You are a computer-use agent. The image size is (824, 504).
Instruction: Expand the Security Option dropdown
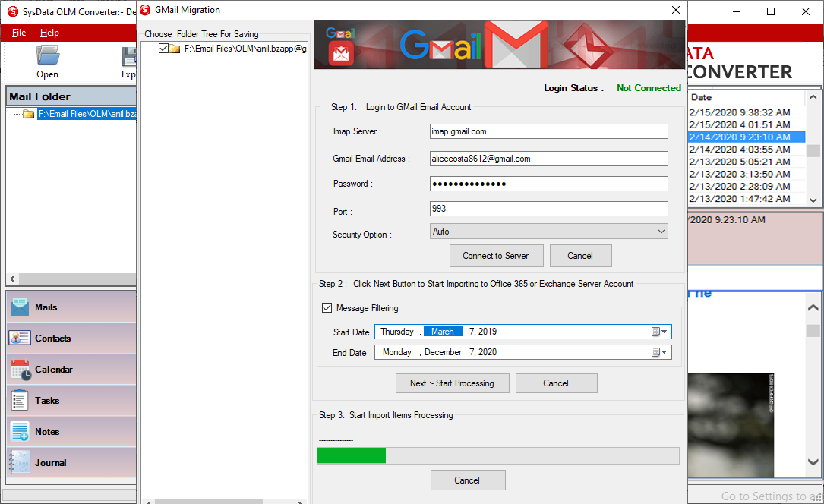pos(661,232)
